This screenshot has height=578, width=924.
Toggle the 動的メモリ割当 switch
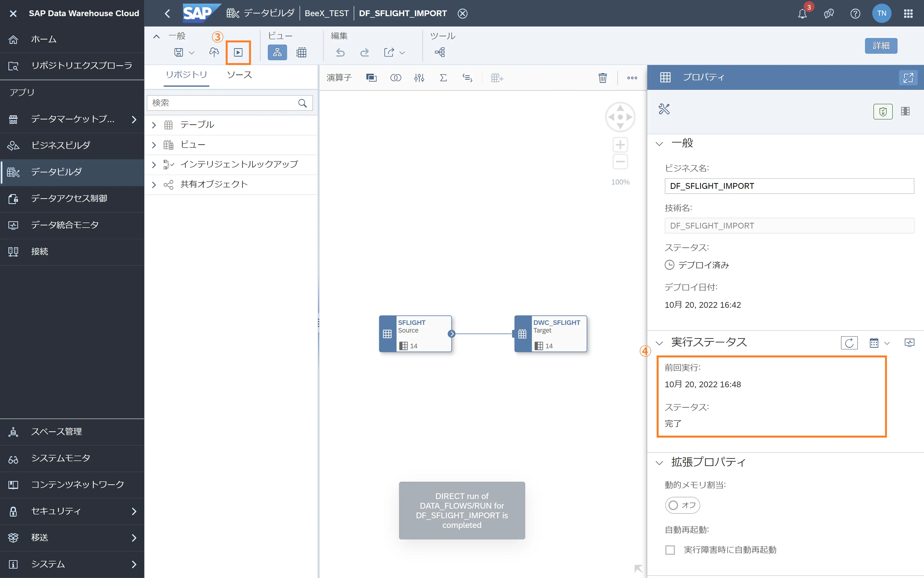(x=682, y=505)
